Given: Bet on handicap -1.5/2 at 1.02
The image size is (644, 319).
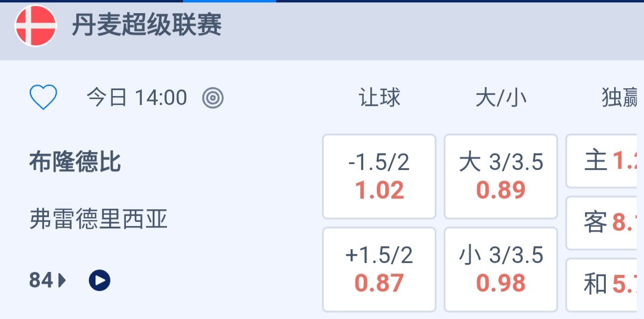Looking at the screenshot, I should coord(379,176).
